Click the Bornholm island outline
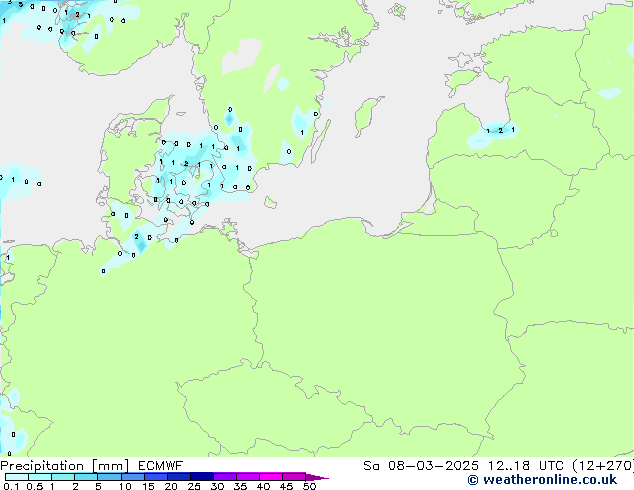This screenshot has height=490, width=634. point(271,202)
